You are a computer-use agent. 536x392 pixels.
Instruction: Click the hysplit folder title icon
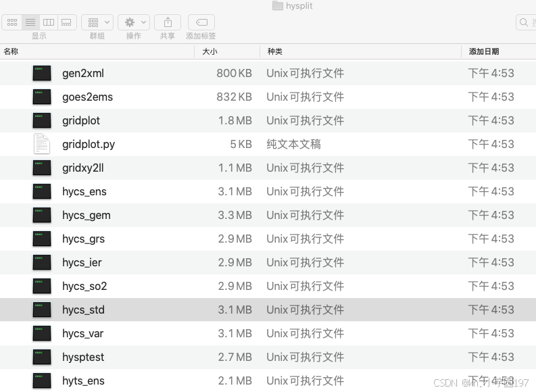click(278, 5)
